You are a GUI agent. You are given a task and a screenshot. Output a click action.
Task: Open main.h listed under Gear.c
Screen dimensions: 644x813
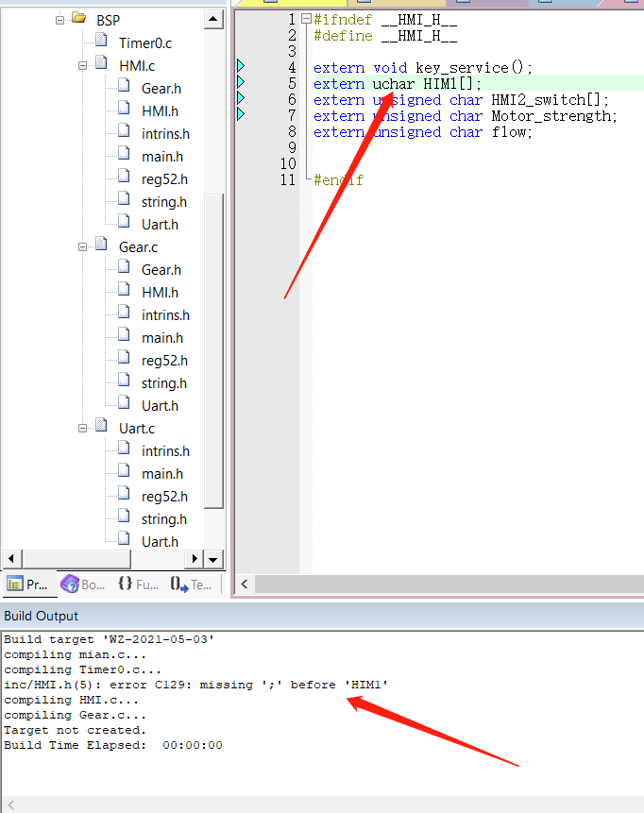162,338
